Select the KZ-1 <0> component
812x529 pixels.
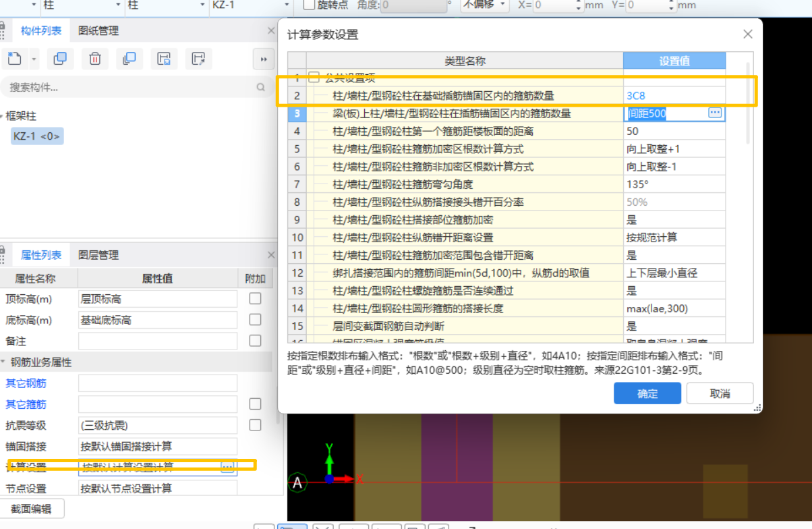click(x=36, y=136)
